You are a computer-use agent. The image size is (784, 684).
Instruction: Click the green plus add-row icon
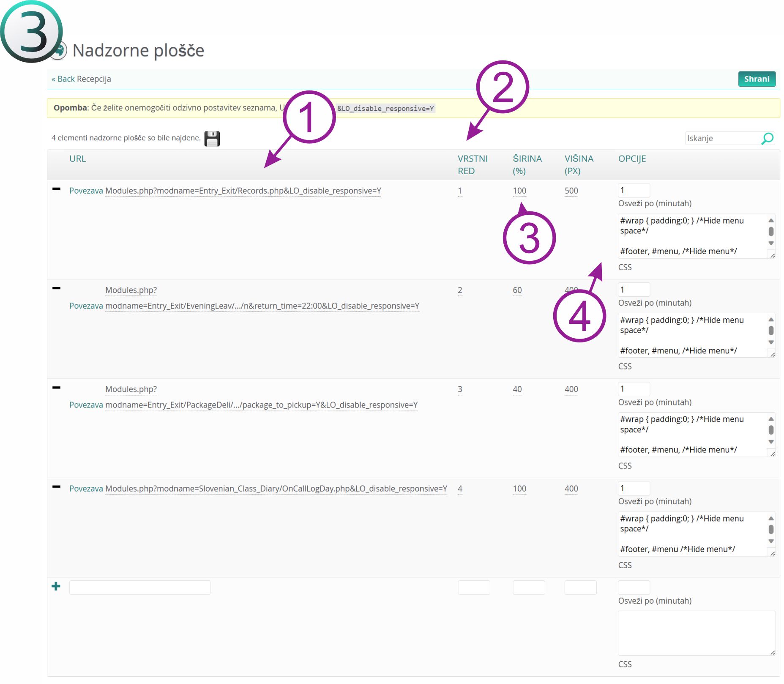click(x=56, y=586)
